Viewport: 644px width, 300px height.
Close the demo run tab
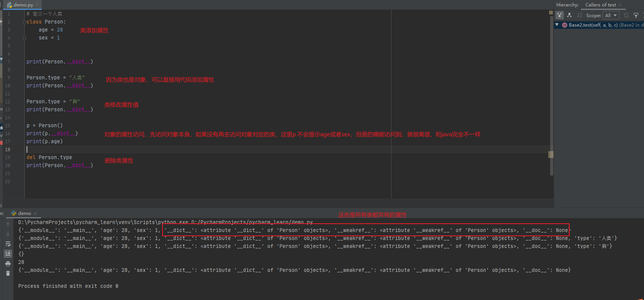click(35, 213)
